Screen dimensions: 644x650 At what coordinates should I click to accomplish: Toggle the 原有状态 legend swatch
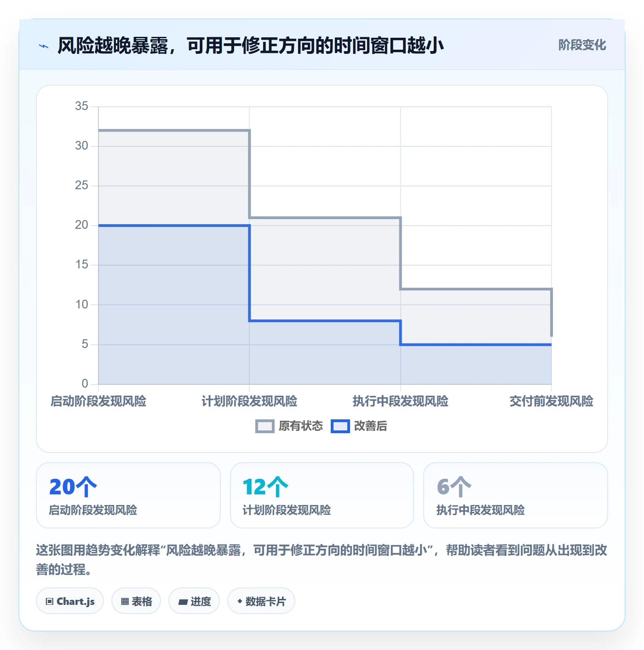[x=264, y=426]
